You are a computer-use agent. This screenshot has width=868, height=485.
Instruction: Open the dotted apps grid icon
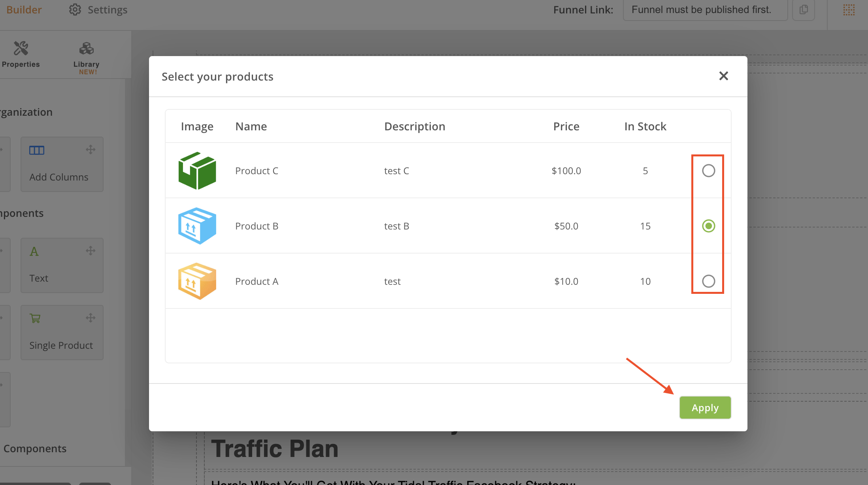tap(849, 9)
